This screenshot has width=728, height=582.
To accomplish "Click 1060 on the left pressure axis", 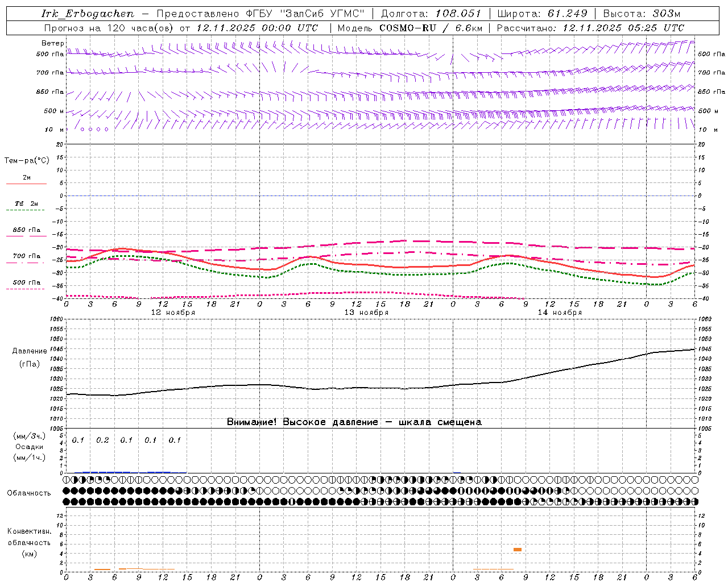I will (56, 319).
